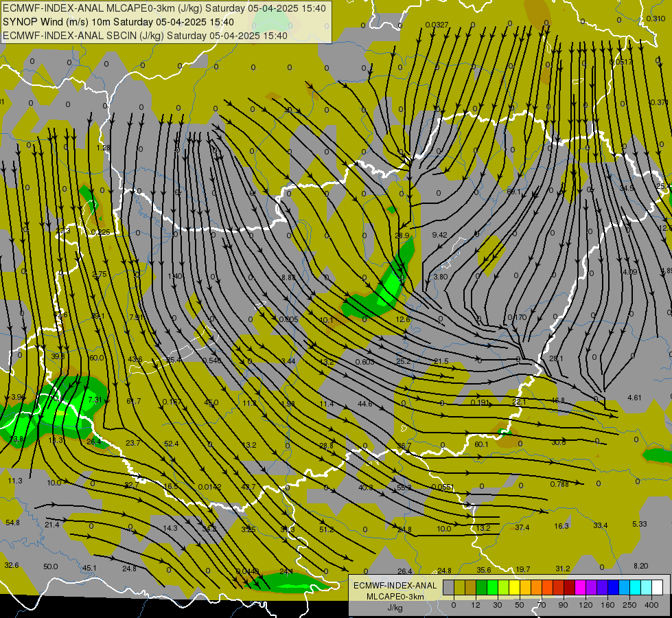Click the map value 0.546

pyautogui.click(x=211, y=360)
